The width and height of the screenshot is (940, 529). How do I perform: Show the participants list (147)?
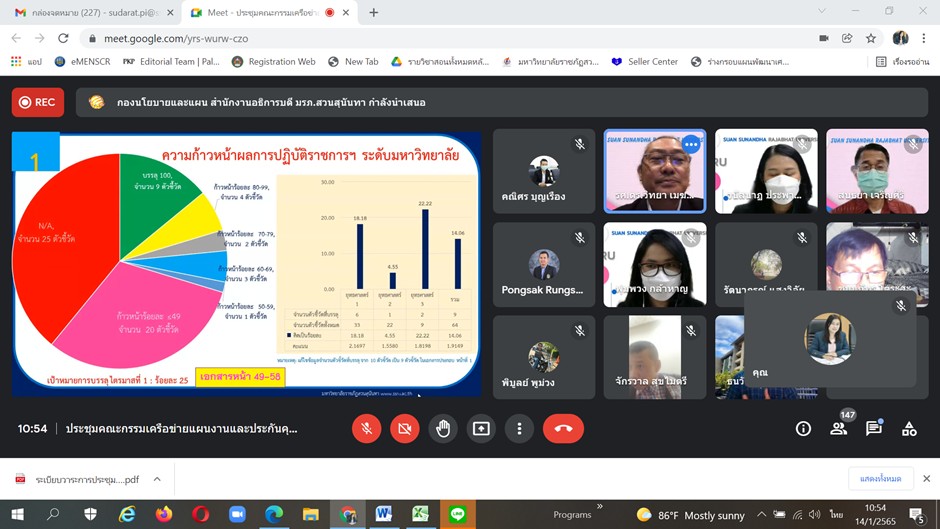(x=838, y=428)
